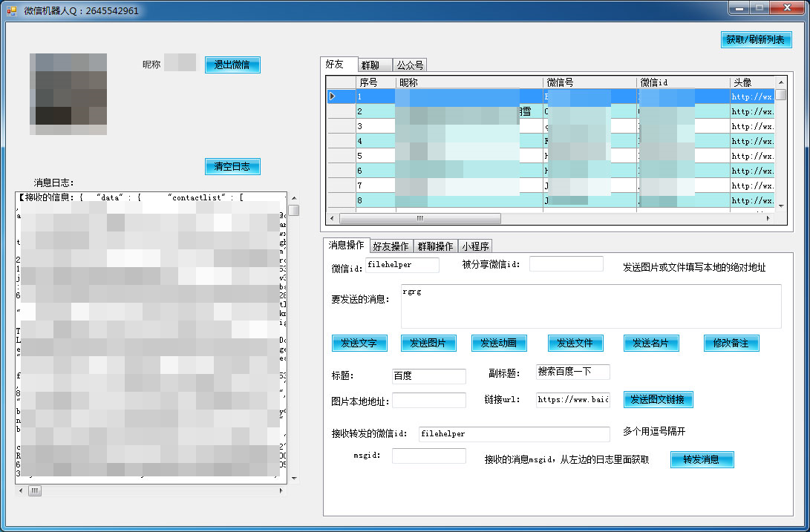The image size is (810, 532).
Task: Click the 发送动画 button
Action: [498, 343]
